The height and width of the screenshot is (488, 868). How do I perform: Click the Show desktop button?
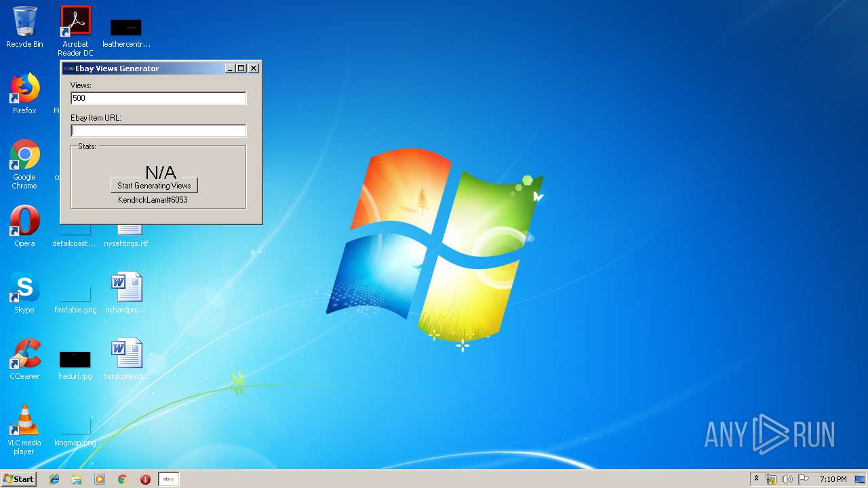click(860, 479)
